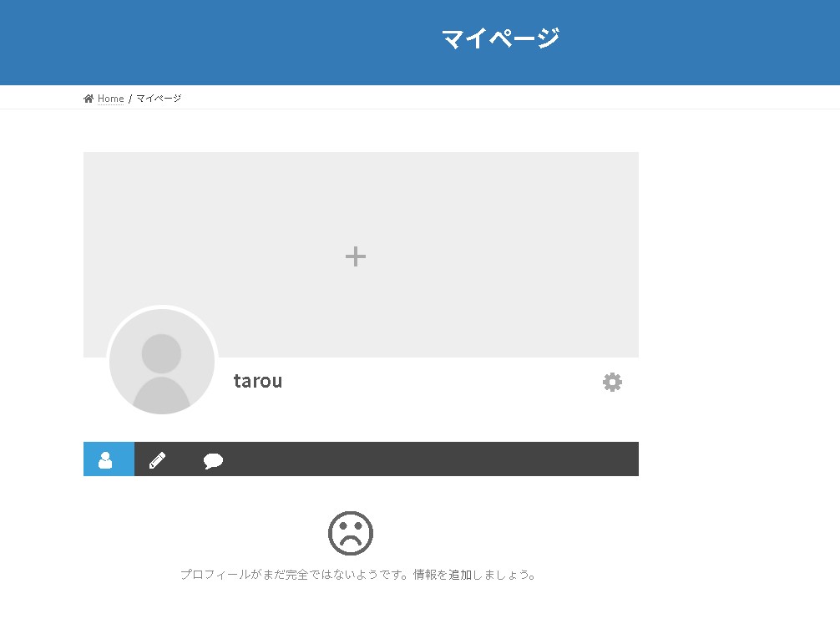840x624 pixels.
Task: Click the マイページ page title heading
Action: click(500, 38)
